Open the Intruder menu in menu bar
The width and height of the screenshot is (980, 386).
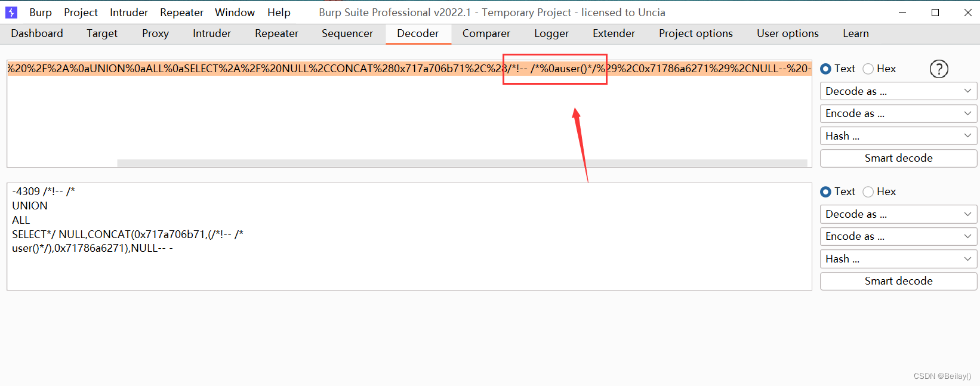coord(129,12)
